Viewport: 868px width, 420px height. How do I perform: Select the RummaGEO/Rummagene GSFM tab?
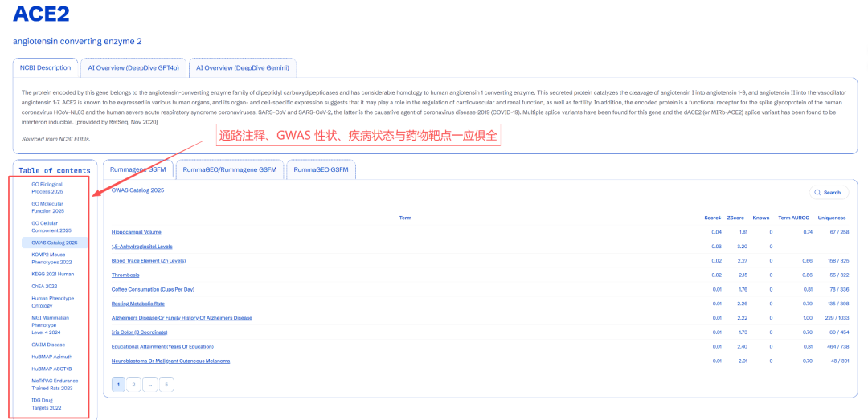coord(230,169)
